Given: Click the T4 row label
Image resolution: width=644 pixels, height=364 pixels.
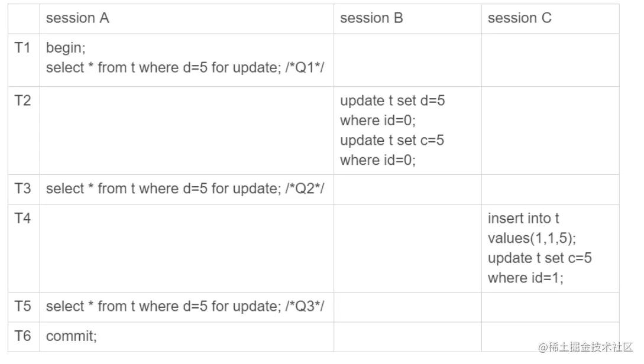Looking at the screenshot, I should click(x=22, y=218).
